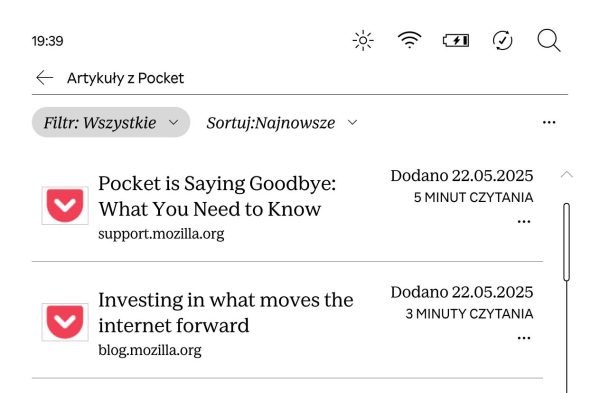600x393 pixels.
Task: Tap the sync status icon
Action: tap(502, 40)
